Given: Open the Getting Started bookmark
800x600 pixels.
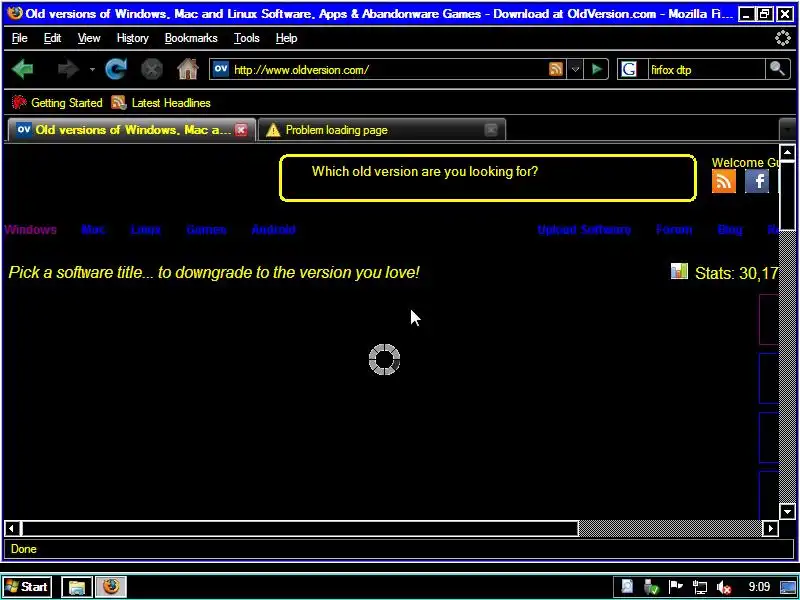Looking at the screenshot, I should [x=57, y=103].
